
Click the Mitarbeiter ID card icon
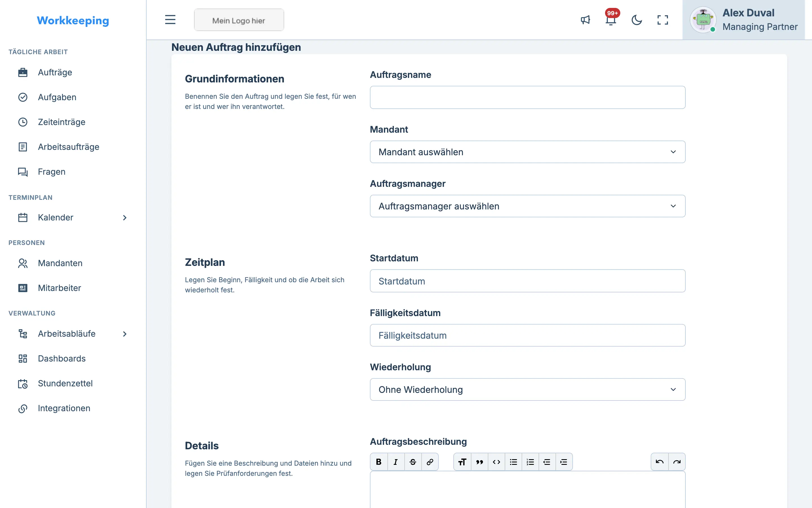coord(23,288)
